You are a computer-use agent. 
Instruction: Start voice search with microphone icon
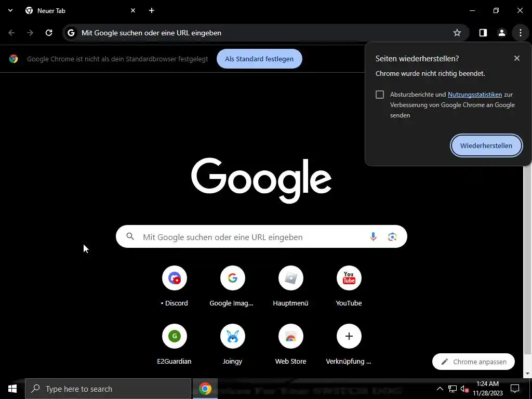(x=373, y=236)
